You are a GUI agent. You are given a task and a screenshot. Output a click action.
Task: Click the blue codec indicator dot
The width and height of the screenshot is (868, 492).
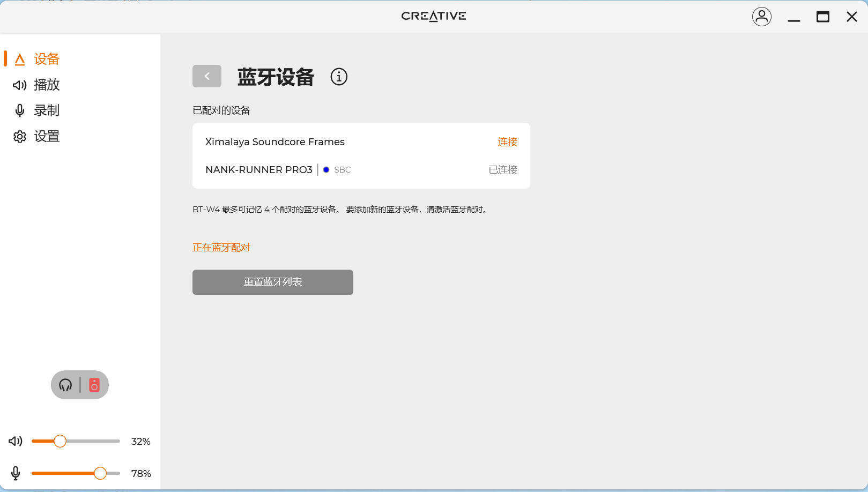tap(326, 170)
